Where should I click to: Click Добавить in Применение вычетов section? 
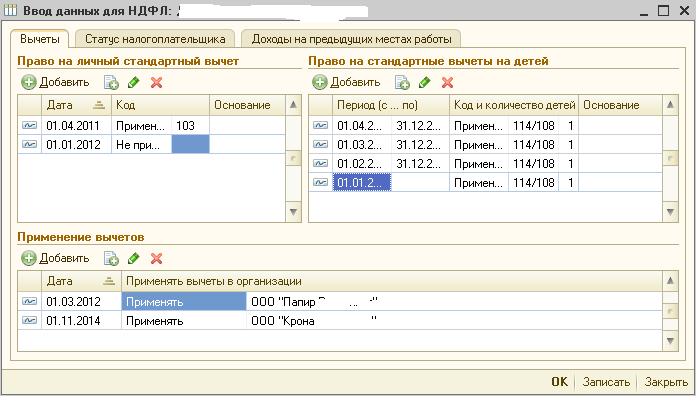coord(55,258)
